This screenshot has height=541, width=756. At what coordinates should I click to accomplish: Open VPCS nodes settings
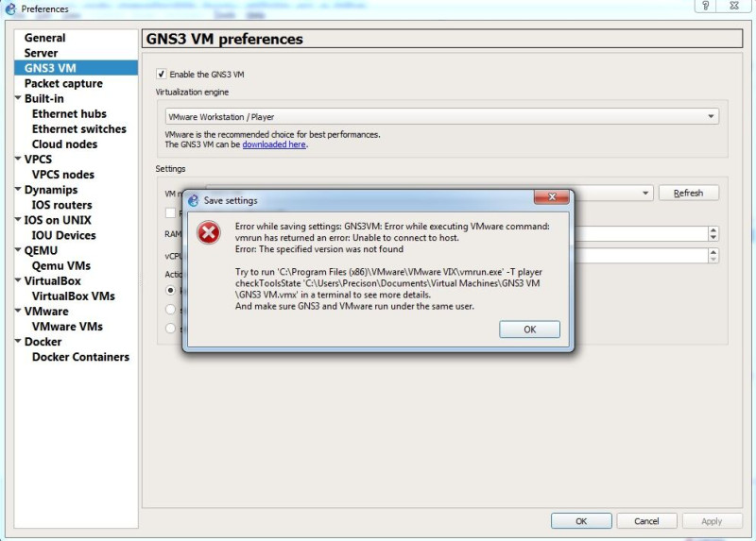(x=63, y=175)
